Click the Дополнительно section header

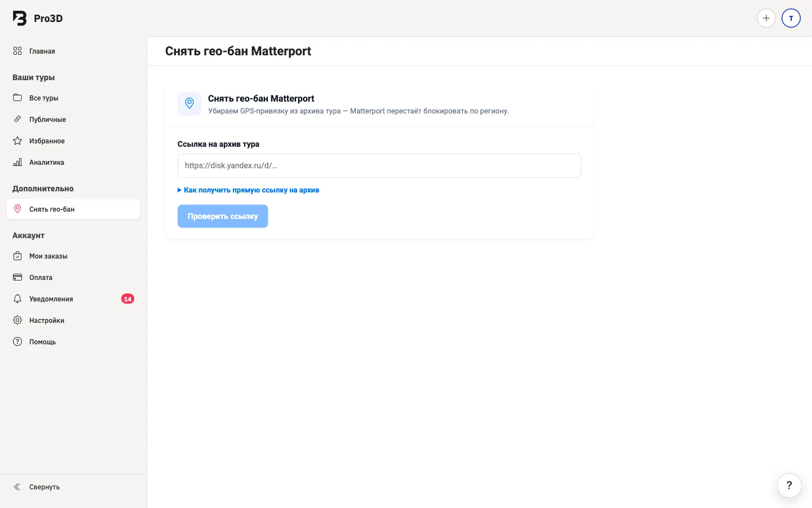click(43, 189)
